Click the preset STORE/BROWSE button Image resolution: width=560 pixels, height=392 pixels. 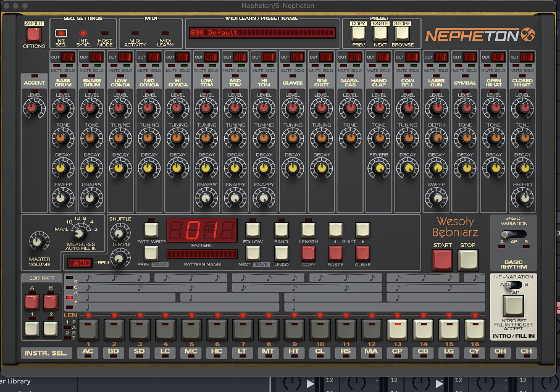click(402, 33)
